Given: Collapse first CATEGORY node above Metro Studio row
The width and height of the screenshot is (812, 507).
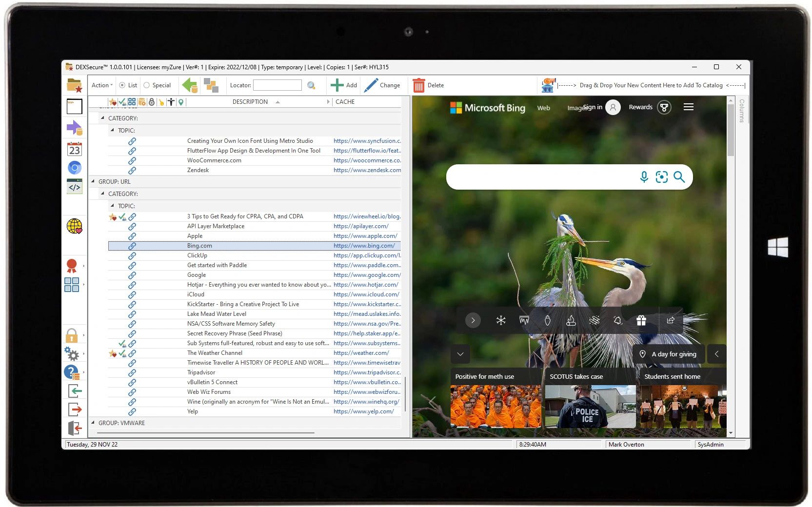Looking at the screenshot, I should [x=102, y=118].
